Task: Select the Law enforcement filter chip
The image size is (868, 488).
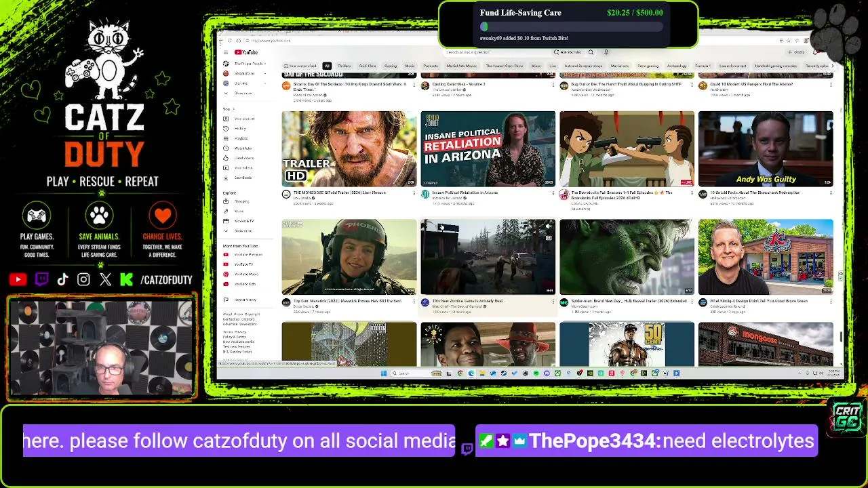Action: (733, 66)
